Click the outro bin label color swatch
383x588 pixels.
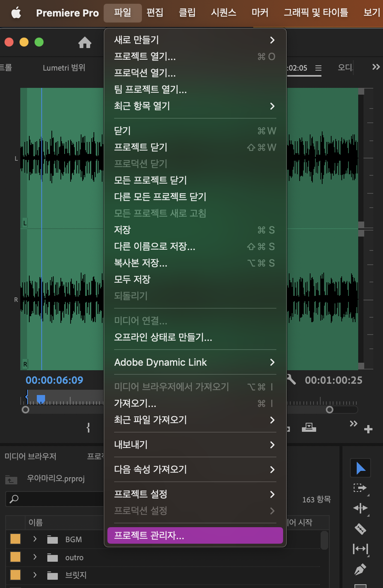[15, 557]
